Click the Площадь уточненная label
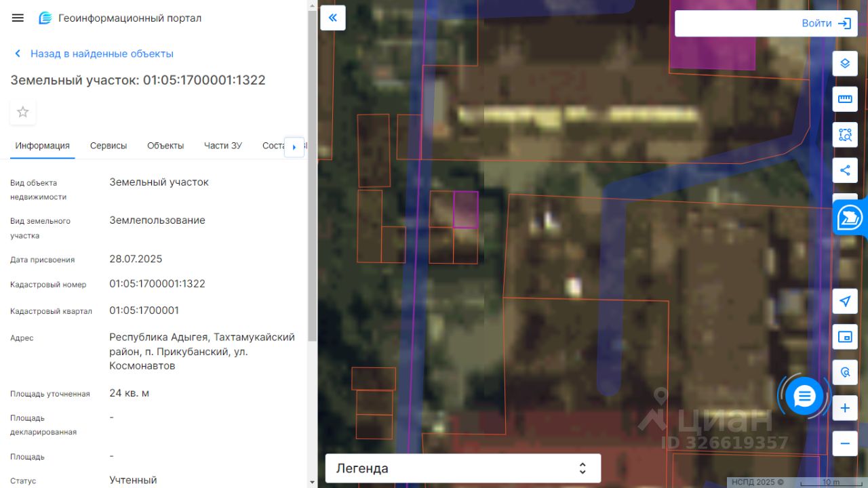Viewport: 868px width, 488px height. (x=50, y=394)
